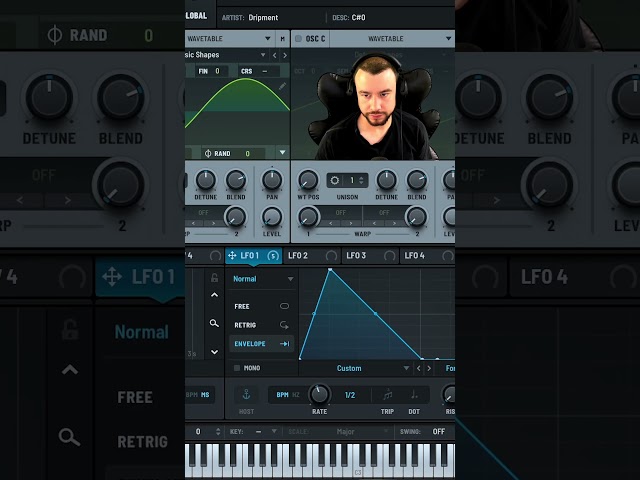The height and width of the screenshot is (480, 640).
Task: Select next LFO shape beside Custom
Action: (429, 368)
